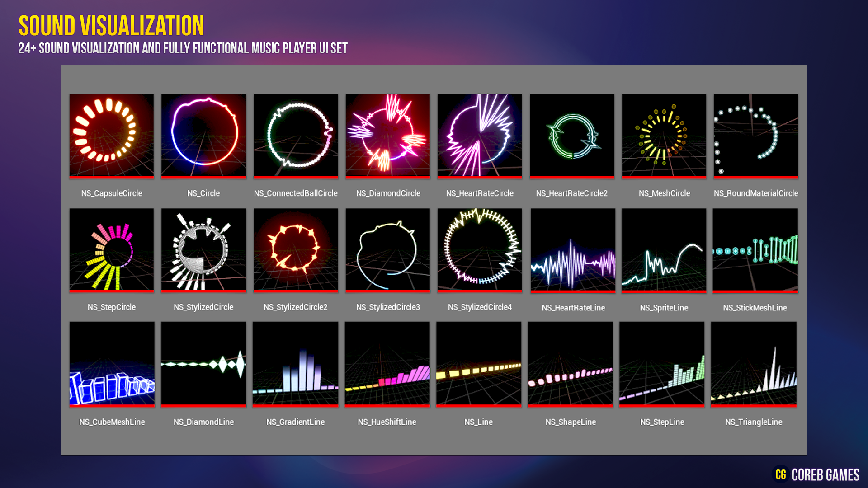Image resolution: width=868 pixels, height=488 pixels.
Task: Select the NS_CapsuleCircle asset thumbnail
Action: [111, 136]
